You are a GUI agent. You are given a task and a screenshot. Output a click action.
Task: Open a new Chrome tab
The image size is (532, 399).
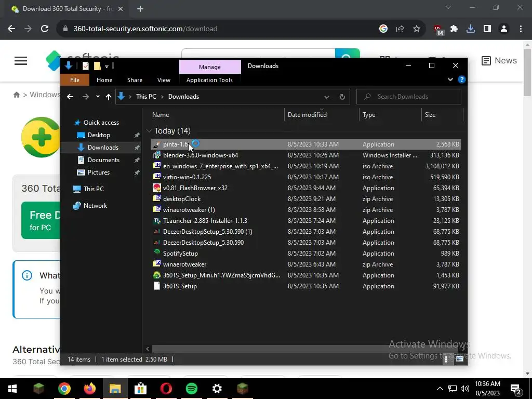(x=140, y=9)
